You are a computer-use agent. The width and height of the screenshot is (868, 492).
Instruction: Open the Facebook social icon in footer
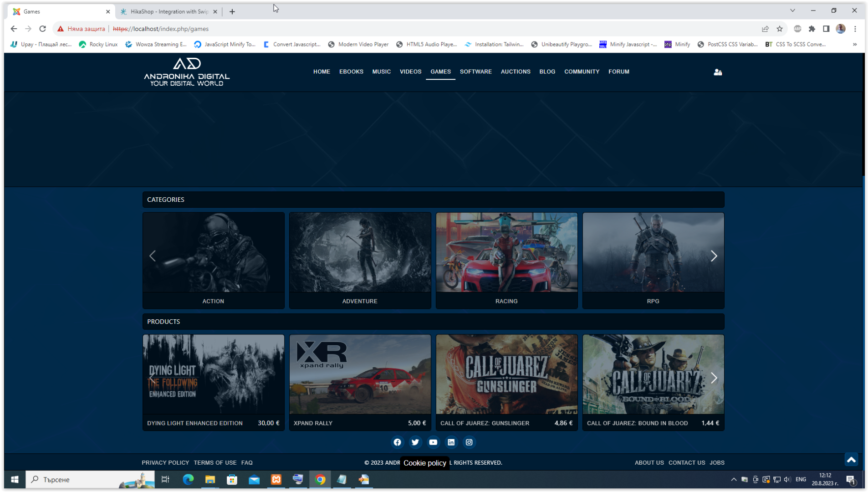pos(397,442)
